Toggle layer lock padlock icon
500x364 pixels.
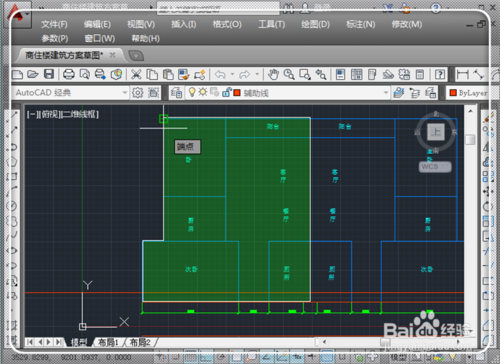[x=226, y=92]
